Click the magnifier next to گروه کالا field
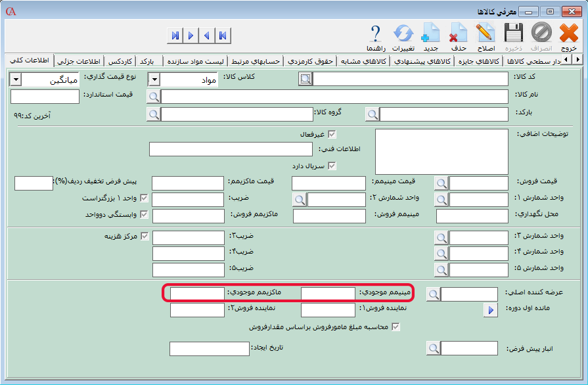This screenshot has width=588, height=385. [153, 114]
